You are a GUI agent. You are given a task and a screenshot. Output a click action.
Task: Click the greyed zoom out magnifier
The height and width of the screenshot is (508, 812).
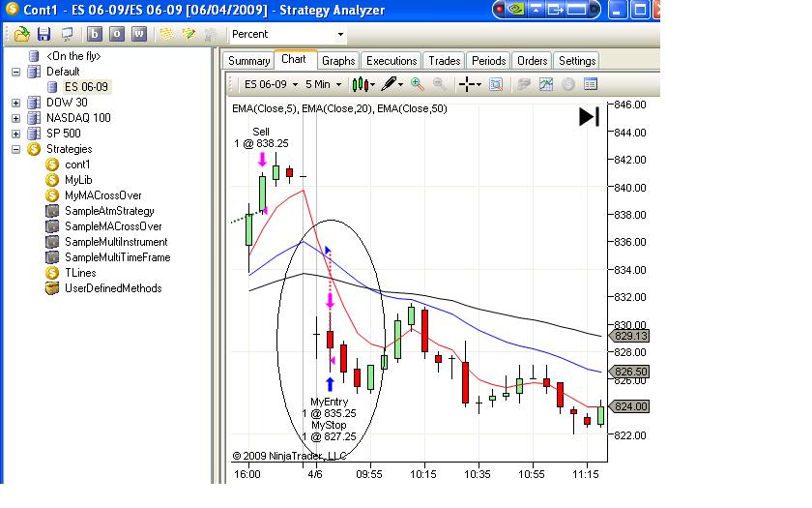point(439,84)
